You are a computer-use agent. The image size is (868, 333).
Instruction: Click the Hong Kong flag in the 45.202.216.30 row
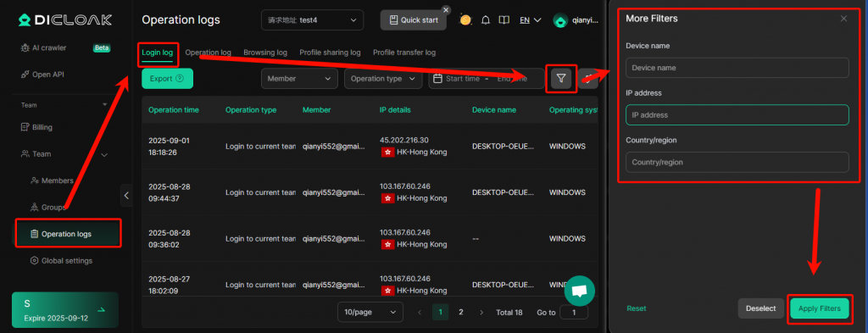pos(387,153)
